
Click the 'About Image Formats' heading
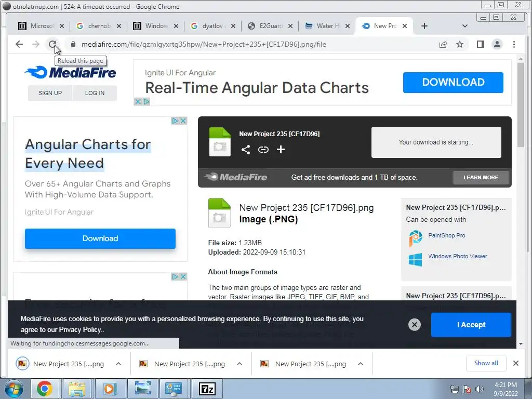point(243,272)
